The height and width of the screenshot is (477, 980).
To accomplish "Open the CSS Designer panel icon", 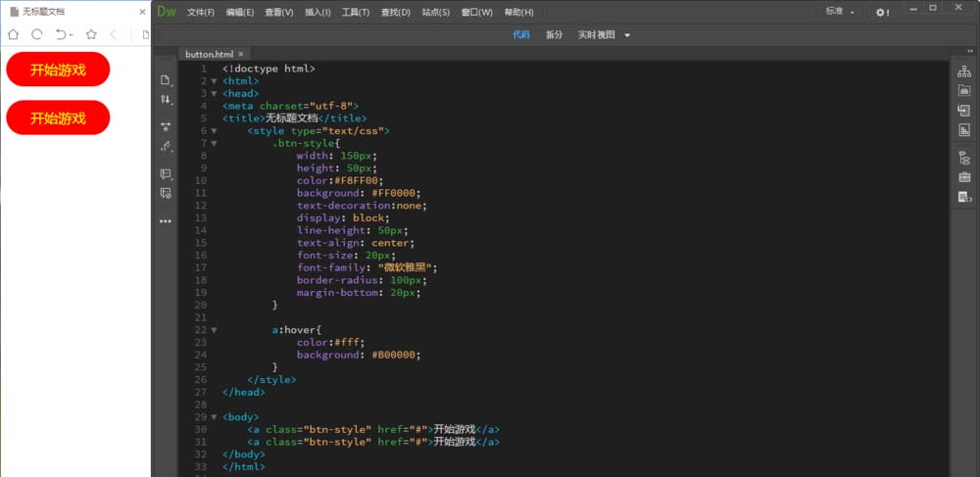I will (x=964, y=130).
